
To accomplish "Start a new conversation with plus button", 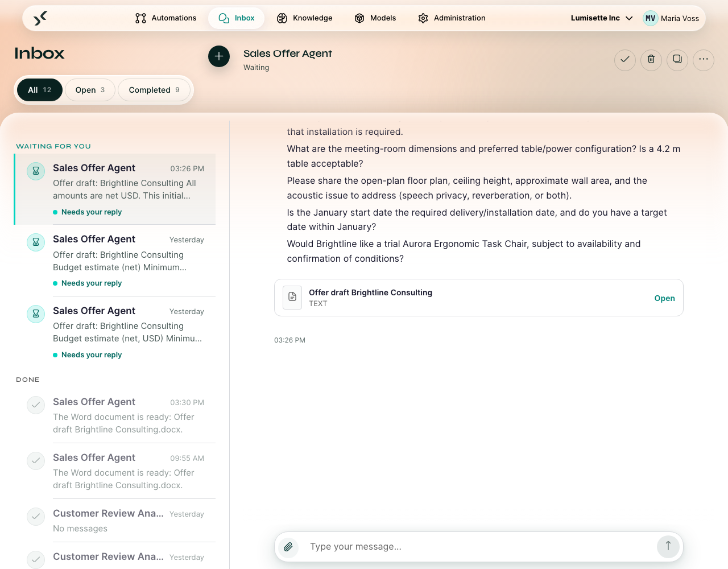I will tap(219, 56).
